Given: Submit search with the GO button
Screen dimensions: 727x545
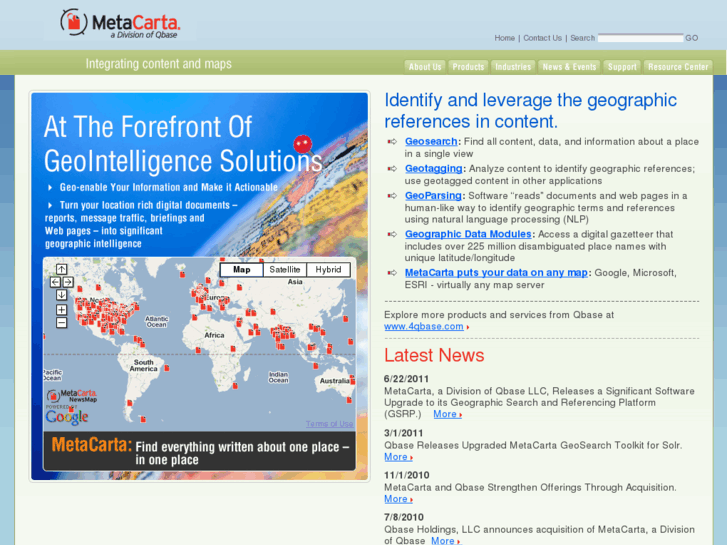Looking at the screenshot, I should (x=692, y=38).
